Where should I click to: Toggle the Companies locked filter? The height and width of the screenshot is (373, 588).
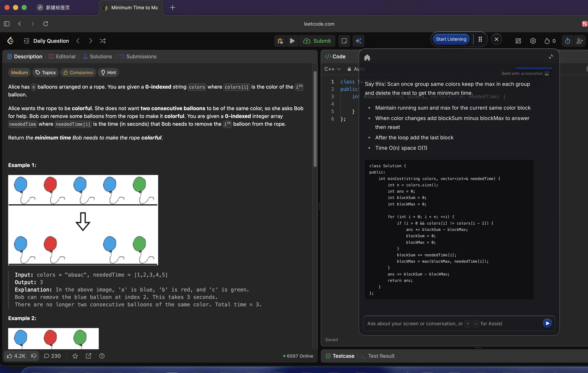[x=78, y=72]
